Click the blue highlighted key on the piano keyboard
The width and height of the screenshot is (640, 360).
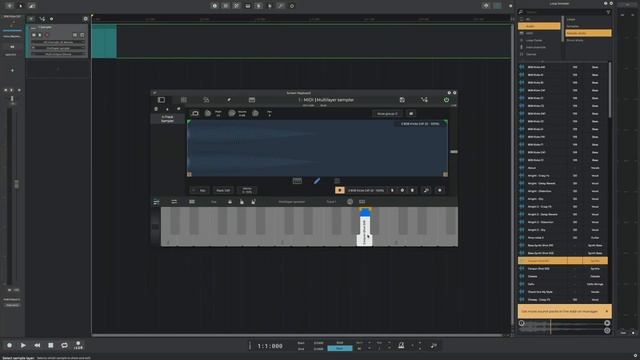coord(365,227)
